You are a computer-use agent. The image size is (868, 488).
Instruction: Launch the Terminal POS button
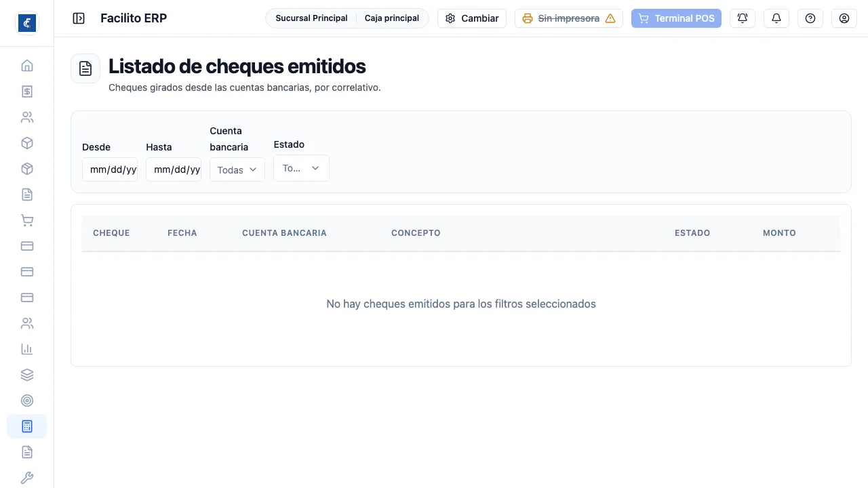(676, 18)
